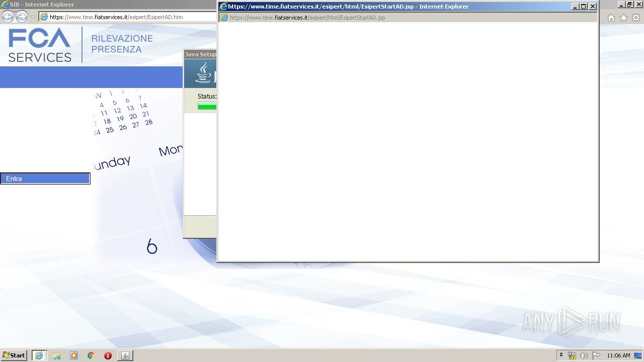Click the Java Setup taskbar icon
Screen dimensions: 644x362
tap(125, 355)
